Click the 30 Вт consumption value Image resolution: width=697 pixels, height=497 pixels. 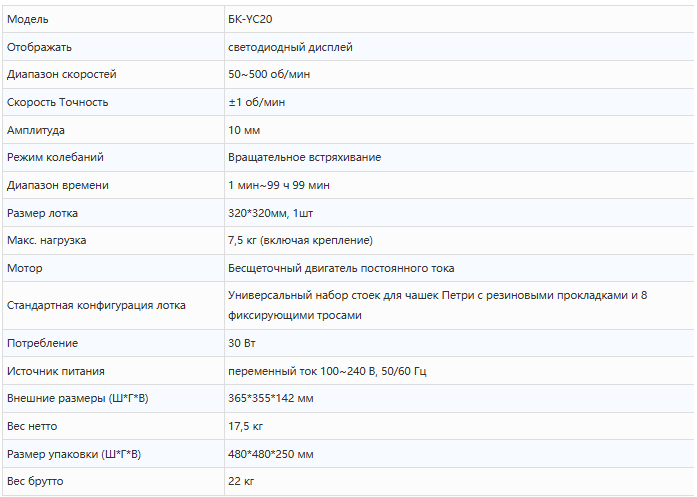coord(242,343)
